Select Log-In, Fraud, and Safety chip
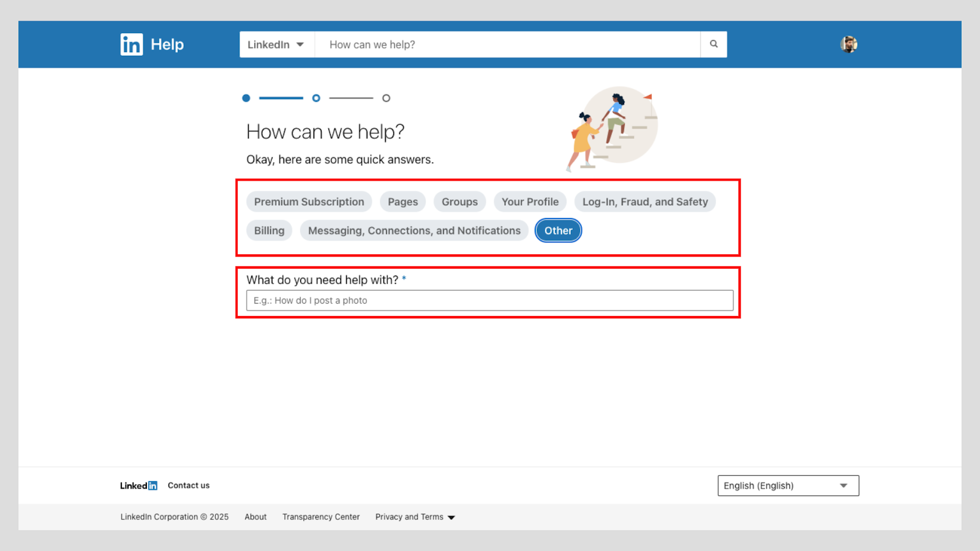This screenshot has height=551, width=980. 645,201
